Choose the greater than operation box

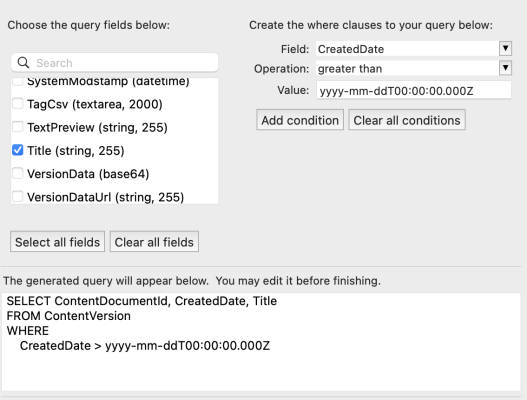coord(413,69)
